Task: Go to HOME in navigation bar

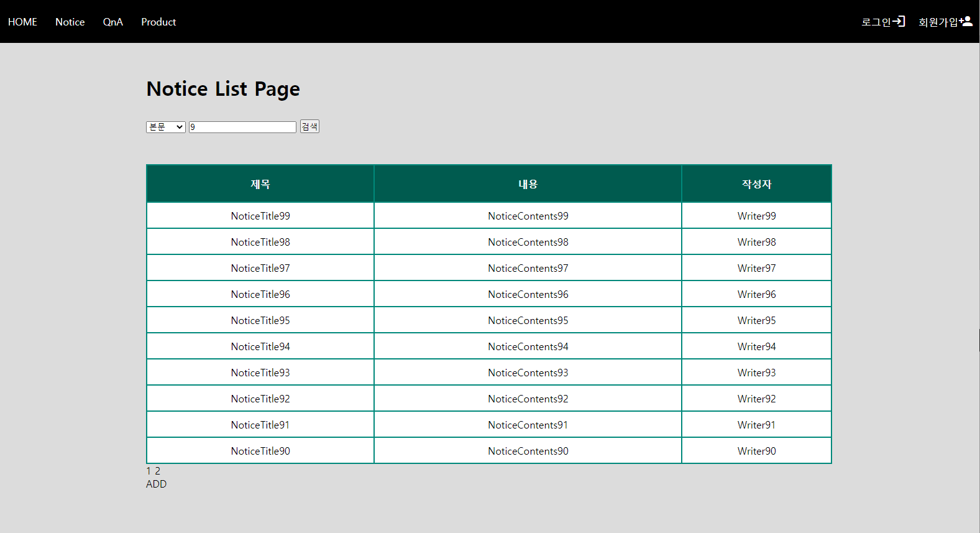Action: [x=22, y=22]
